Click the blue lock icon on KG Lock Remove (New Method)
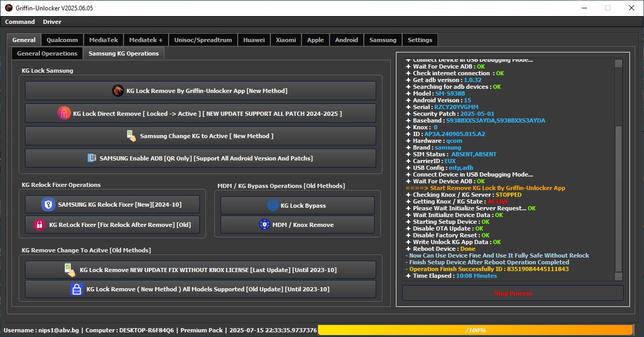644x337 pixels. [x=77, y=289]
